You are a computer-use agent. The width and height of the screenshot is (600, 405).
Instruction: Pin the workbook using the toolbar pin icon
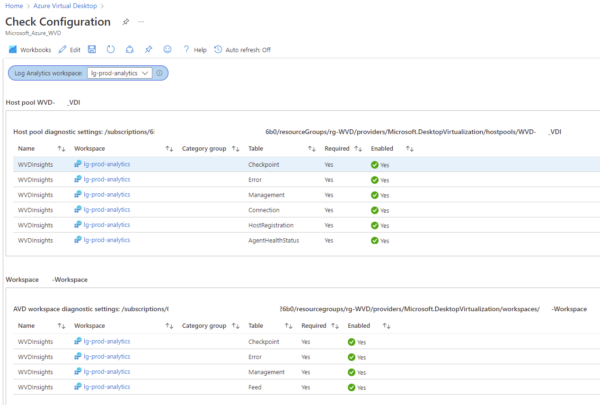148,49
